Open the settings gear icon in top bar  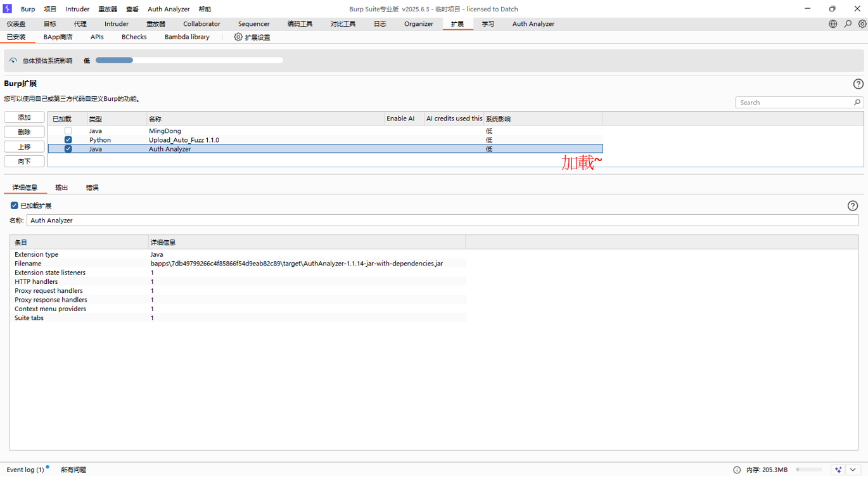[x=862, y=23]
